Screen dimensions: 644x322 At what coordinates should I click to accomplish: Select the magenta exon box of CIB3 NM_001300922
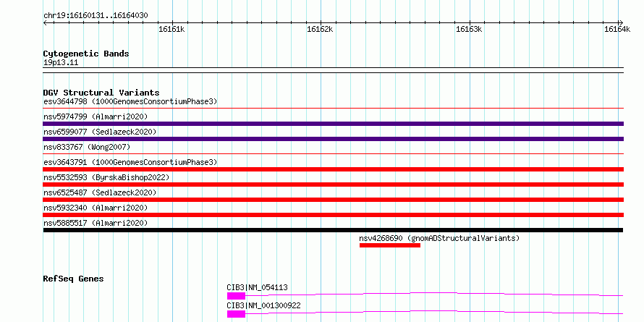(236, 314)
